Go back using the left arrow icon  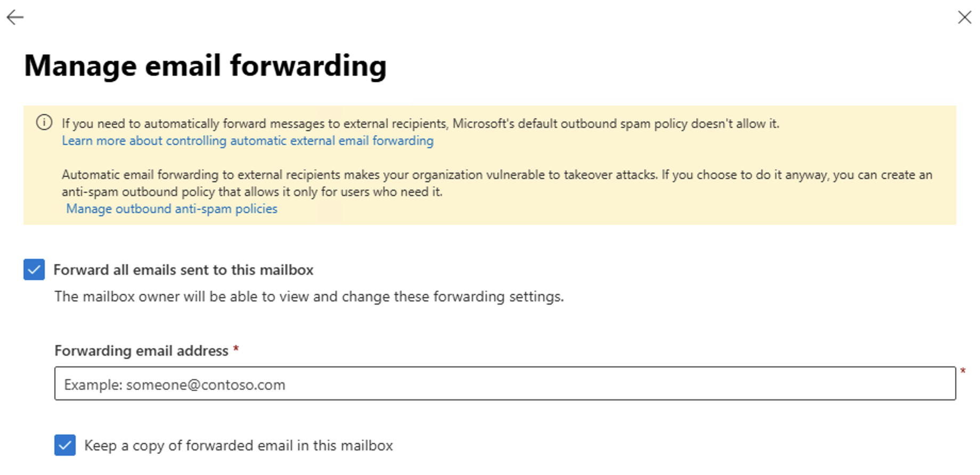[x=15, y=18]
